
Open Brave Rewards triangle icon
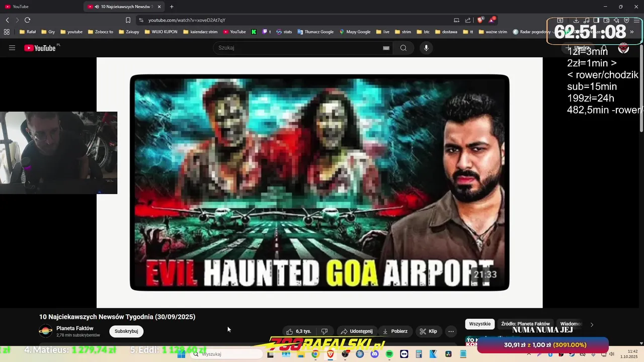pyautogui.click(x=492, y=20)
